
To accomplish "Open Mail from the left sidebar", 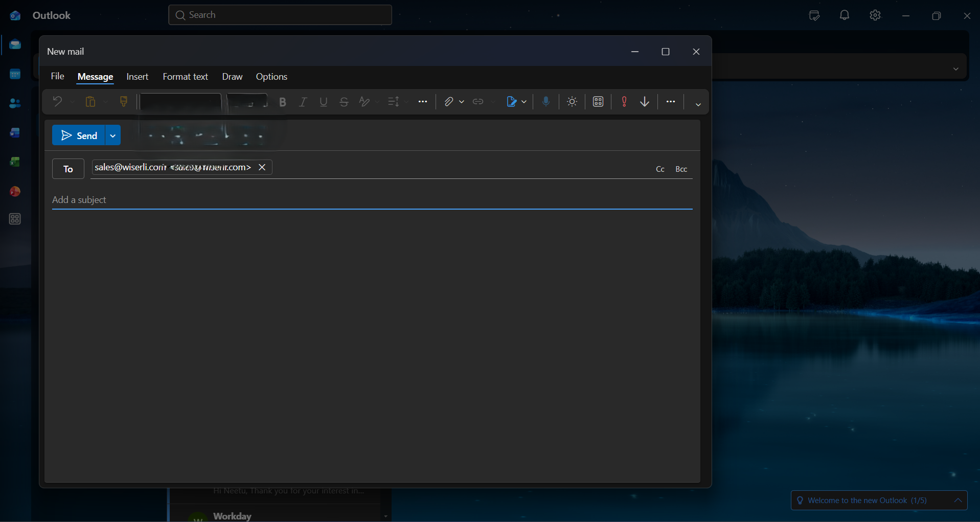I will [x=15, y=45].
